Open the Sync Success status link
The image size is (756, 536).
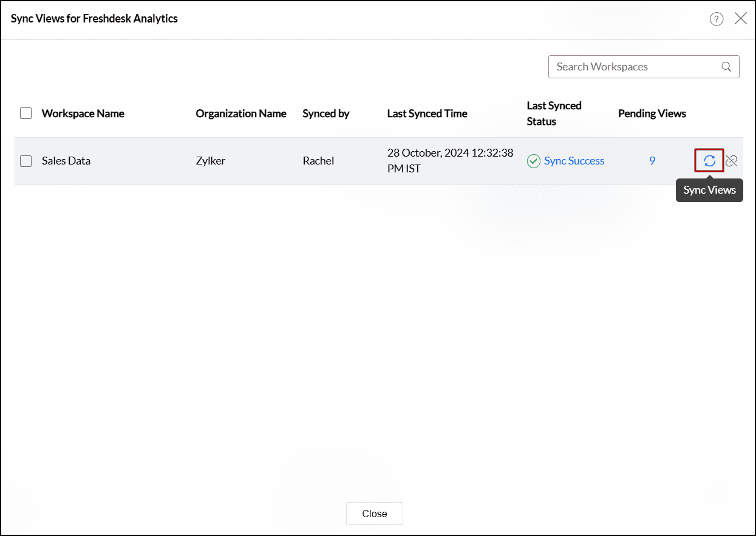[x=574, y=161]
